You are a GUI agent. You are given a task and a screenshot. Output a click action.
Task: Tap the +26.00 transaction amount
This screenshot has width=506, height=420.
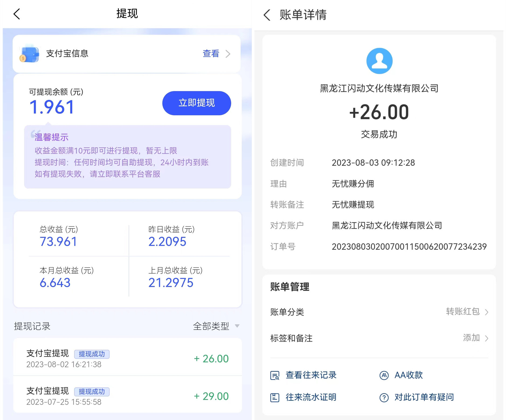tap(379, 112)
